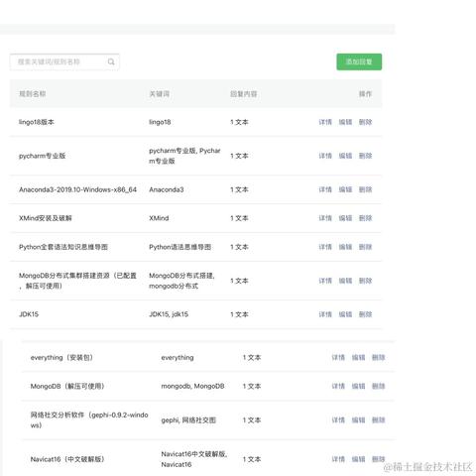Click 编辑 for pycharm专业版 rule
The height and width of the screenshot is (476, 476).
(x=345, y=156)
